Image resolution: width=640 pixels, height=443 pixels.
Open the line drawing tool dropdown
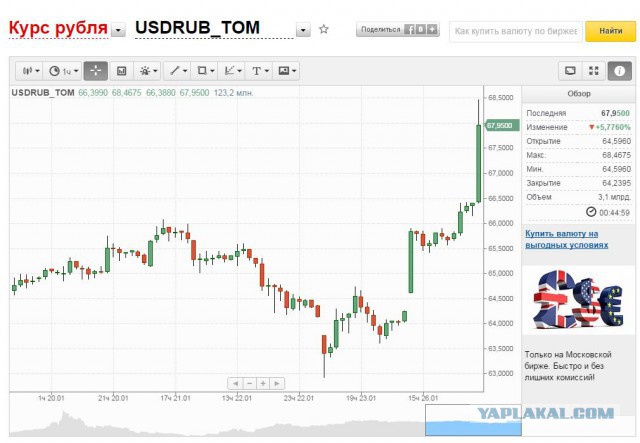click(x=178, y=71)
